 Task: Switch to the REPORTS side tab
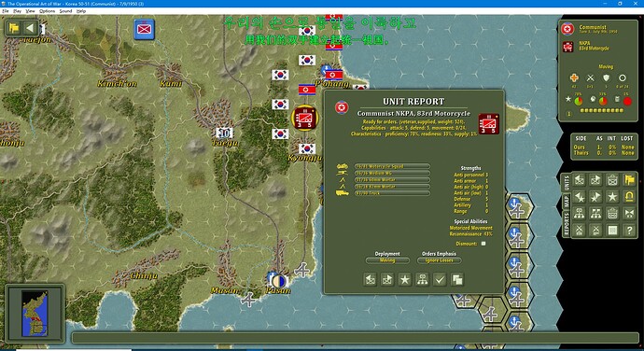(567, 224)
